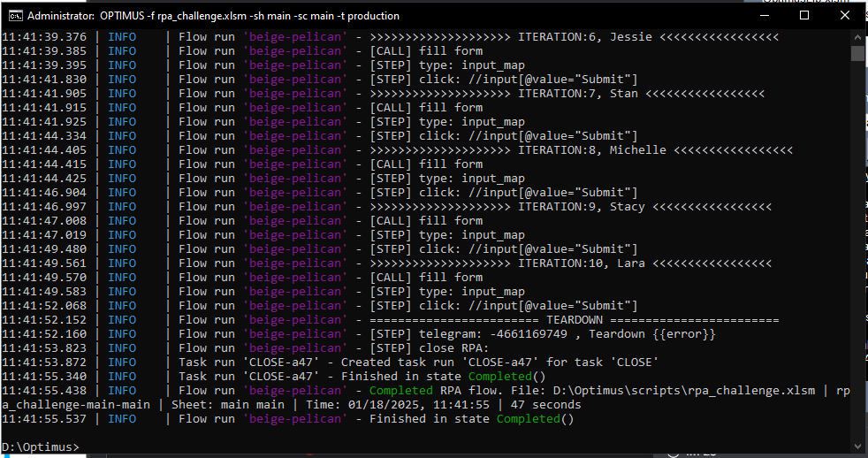Screen dimensions: 868x458
Task: Click the text 'ITERATION:10, Lara'
Action: pyautogui.click(x=582, y=263)
